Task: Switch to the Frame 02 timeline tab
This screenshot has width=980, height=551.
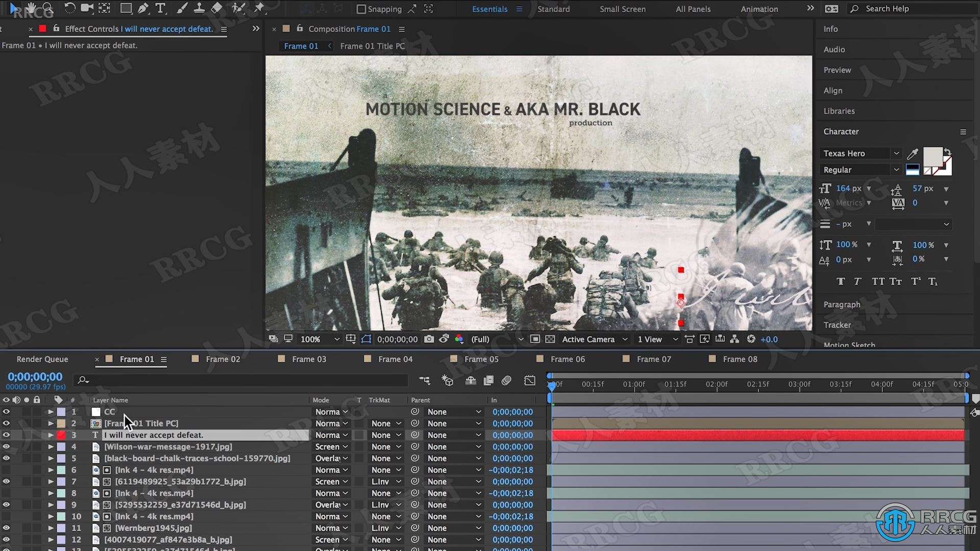Action: [x=223, y=359]
